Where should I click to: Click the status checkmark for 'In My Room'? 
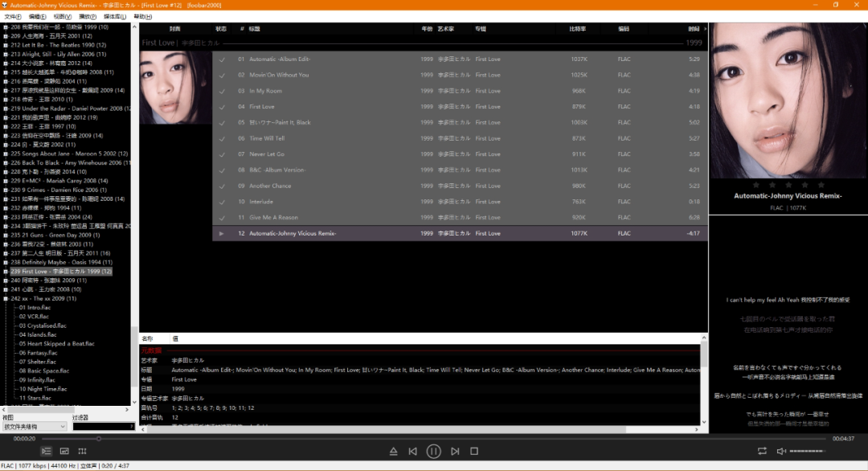tap(222, 92)
